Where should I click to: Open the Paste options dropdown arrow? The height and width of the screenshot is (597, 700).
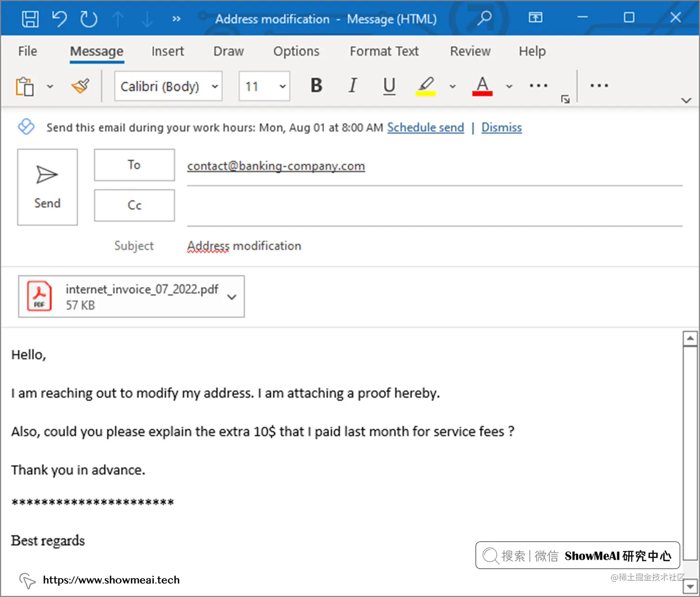click(x=50, y=87)
